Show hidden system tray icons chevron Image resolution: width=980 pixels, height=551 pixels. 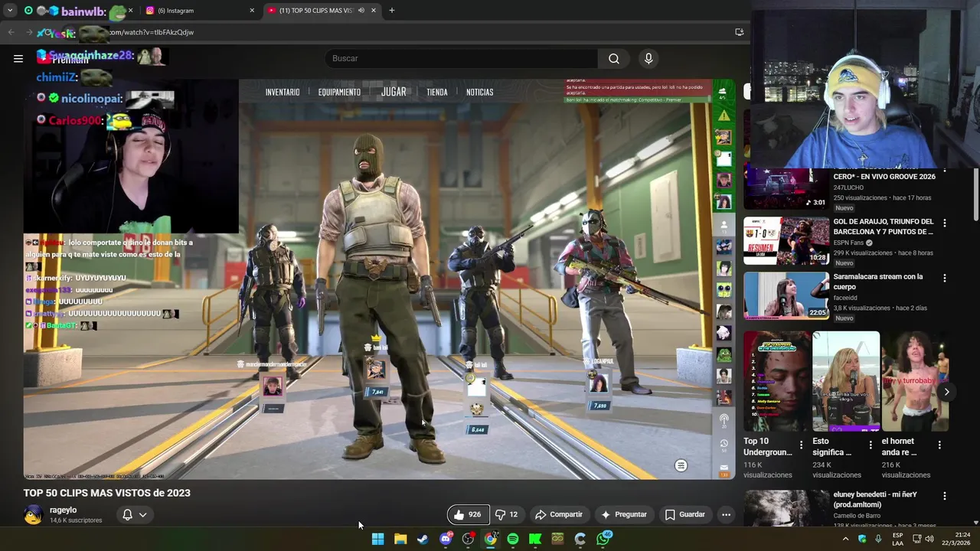tap(845, 539)
